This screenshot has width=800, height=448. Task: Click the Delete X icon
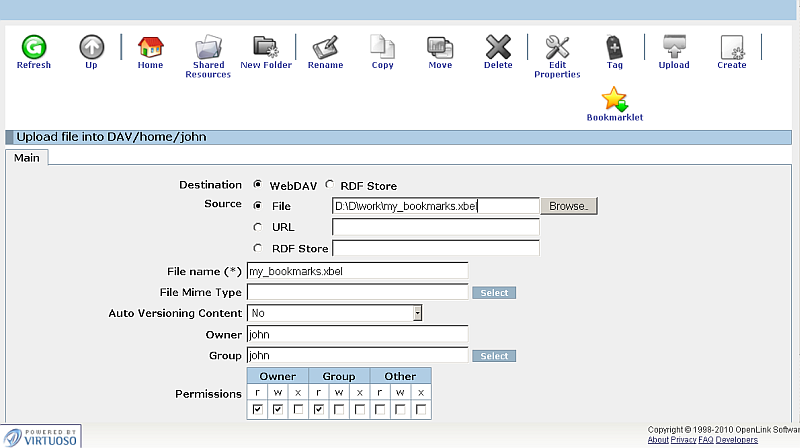(x=498, y=47)
